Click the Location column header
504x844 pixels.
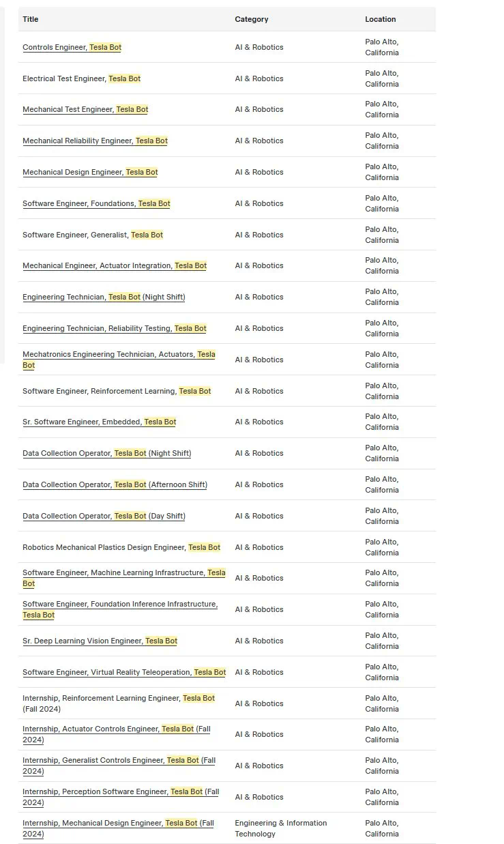pos(381,19)
